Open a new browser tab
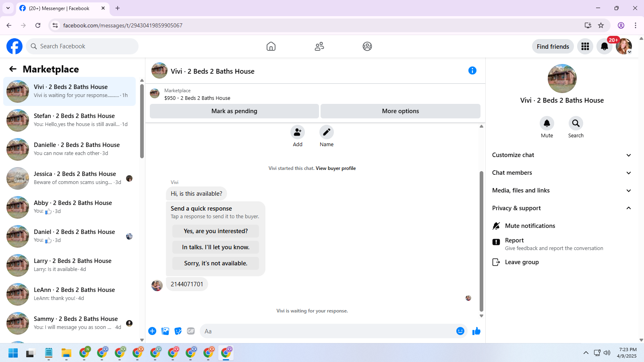The height and width of the screenshot is (362, 644). point(118,8)
